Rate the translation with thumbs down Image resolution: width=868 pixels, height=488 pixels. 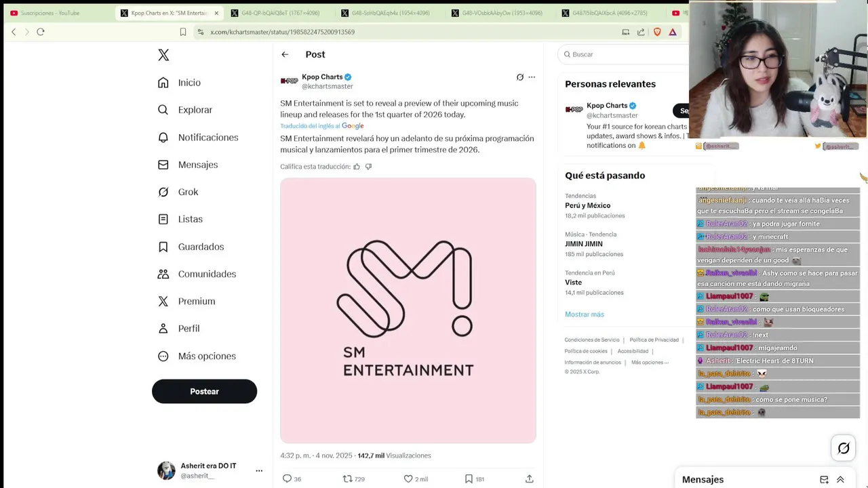point(368,166)
